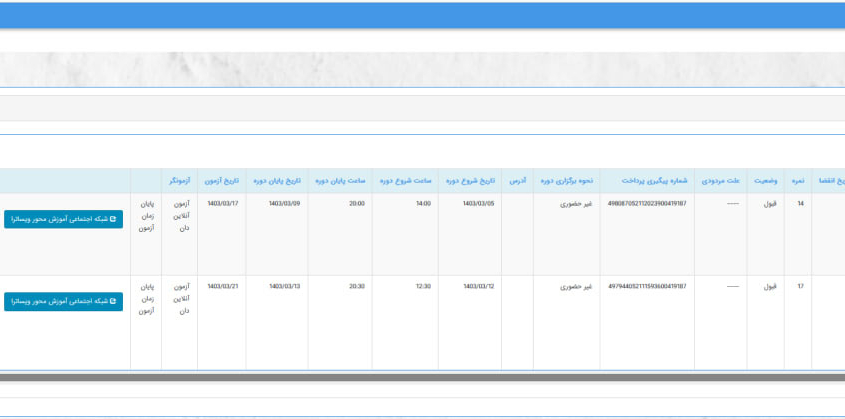Viewport: 845px width, 419px height.
Task: Click the آدرس column header
Action: (517, 181)
